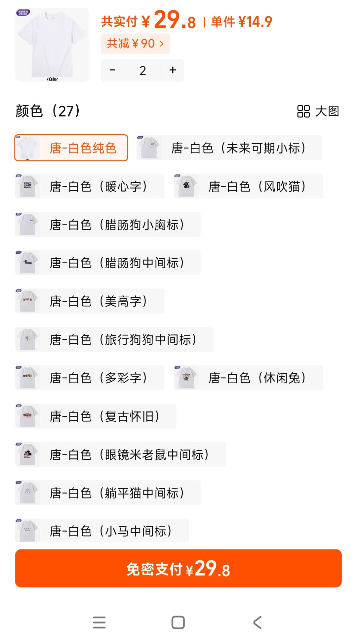The image size is (357, 644).
Task: Pick the 唐-白色（暖心字）option
Action: 90,186
